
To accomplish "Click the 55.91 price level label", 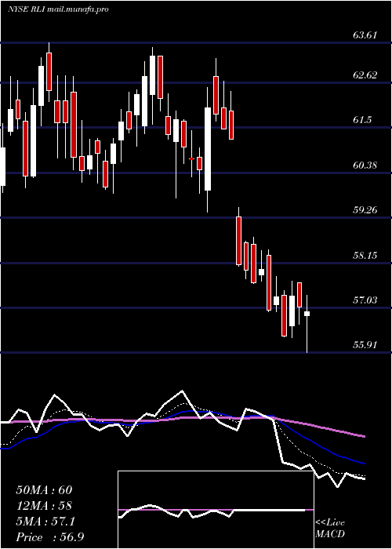I will click(365, 345).
